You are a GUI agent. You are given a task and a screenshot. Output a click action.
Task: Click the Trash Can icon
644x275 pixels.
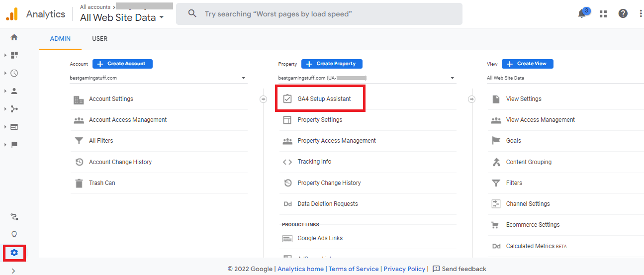(x=79, y=183)
